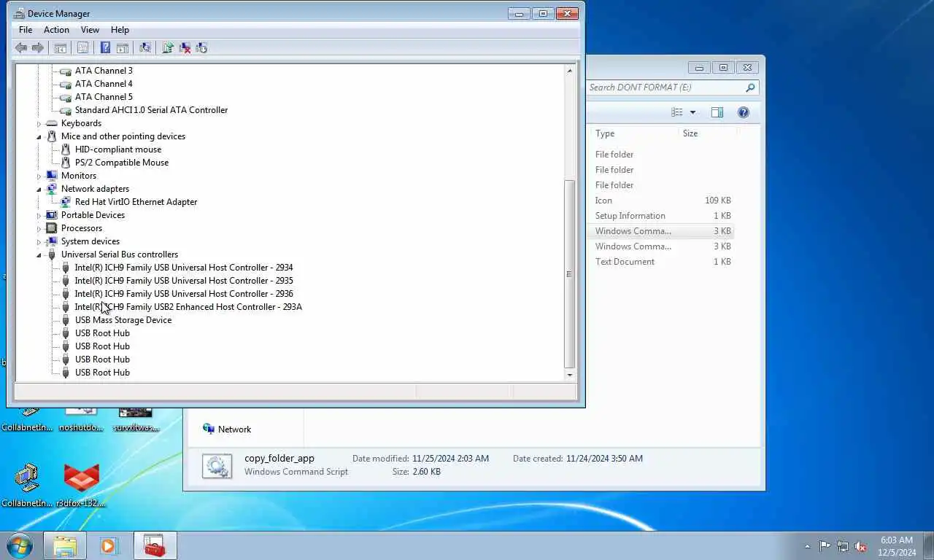The width and height of the screenshot is (934, 560).
Task: Scan for hardware changes using toolbar icon
Action: click(x=145, y=48)
